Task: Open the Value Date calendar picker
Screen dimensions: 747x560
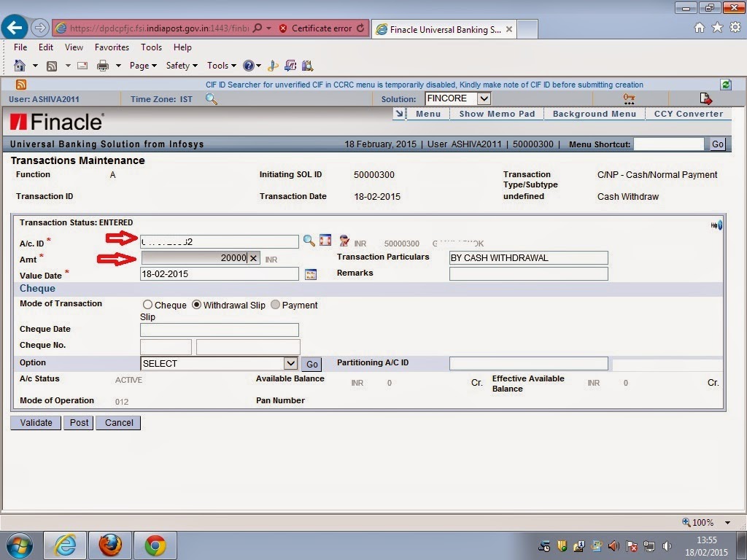Action: (311, 274)
